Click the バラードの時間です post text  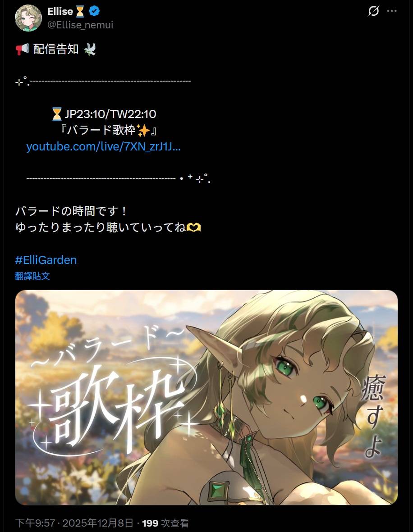71,211
